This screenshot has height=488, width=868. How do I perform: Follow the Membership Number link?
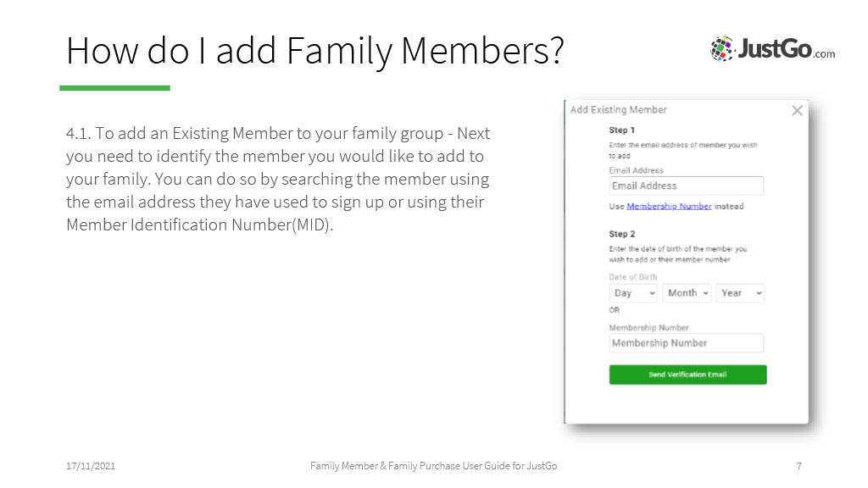point(669,207)
